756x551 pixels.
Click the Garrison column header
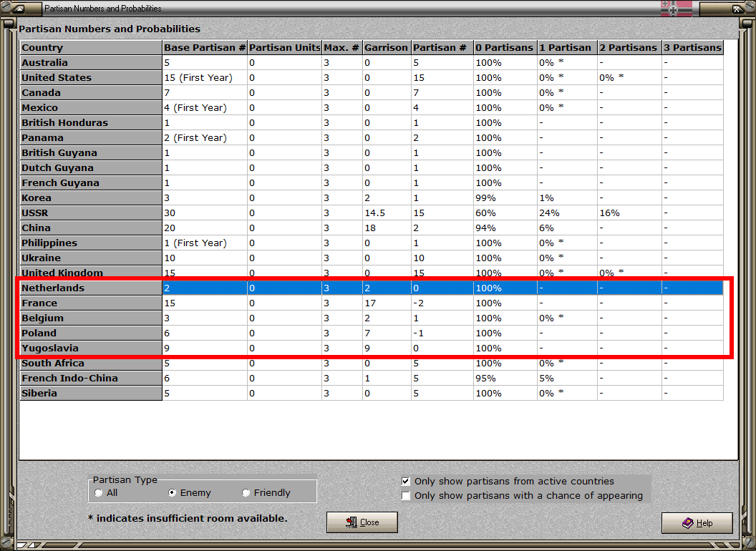point(387,47)
